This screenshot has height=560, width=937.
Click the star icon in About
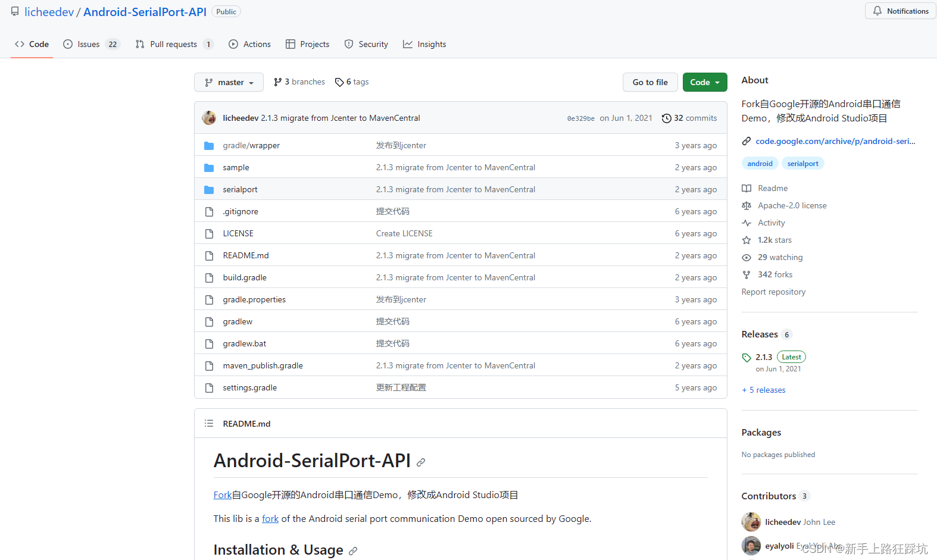tap(747, 240)
